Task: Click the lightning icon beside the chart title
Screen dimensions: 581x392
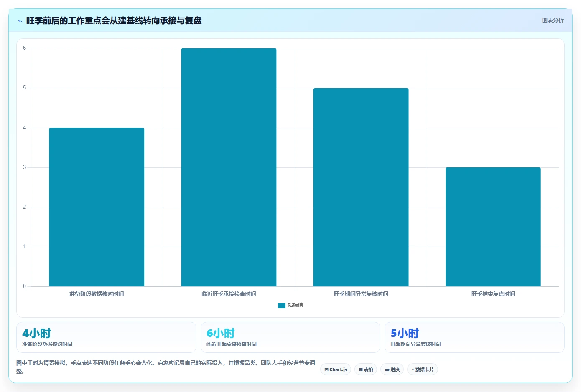Action: [x=20, y=21]
